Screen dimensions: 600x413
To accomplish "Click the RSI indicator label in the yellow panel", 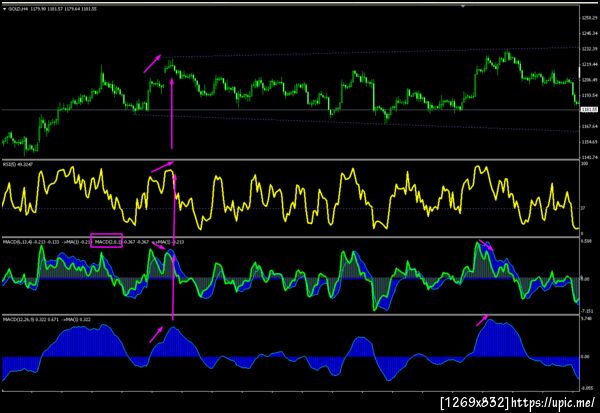I will [x=18, y=164].
